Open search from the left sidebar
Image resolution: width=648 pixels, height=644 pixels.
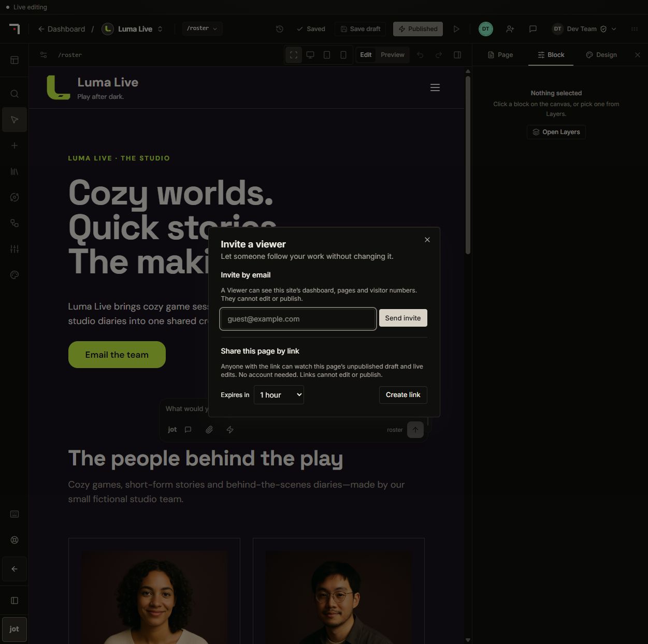pyautogui.click(x=15, y=94)
